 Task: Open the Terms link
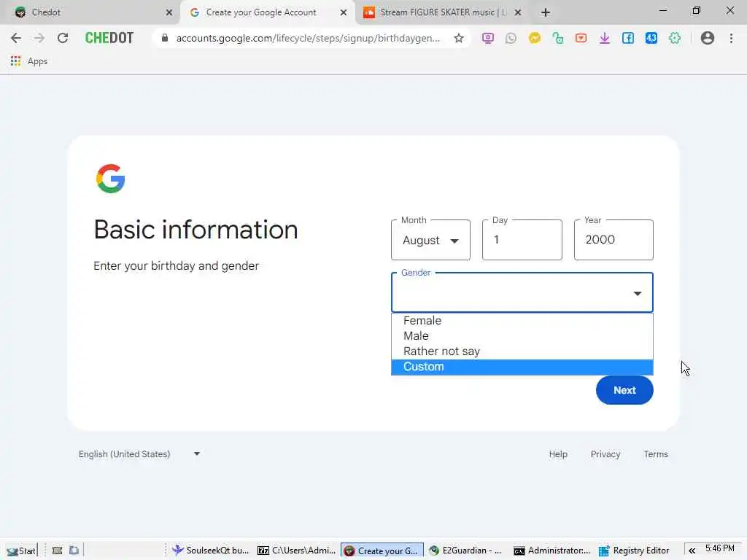(656, 454)
